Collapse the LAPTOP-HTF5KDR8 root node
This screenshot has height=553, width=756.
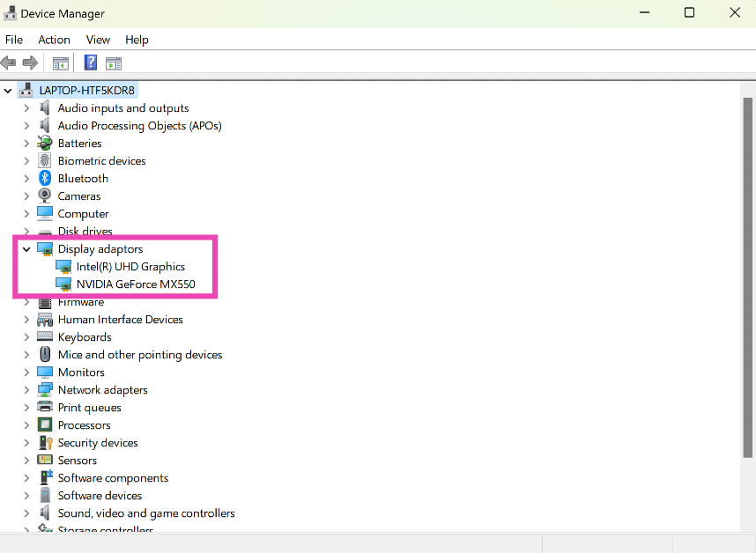click(9, 91)
